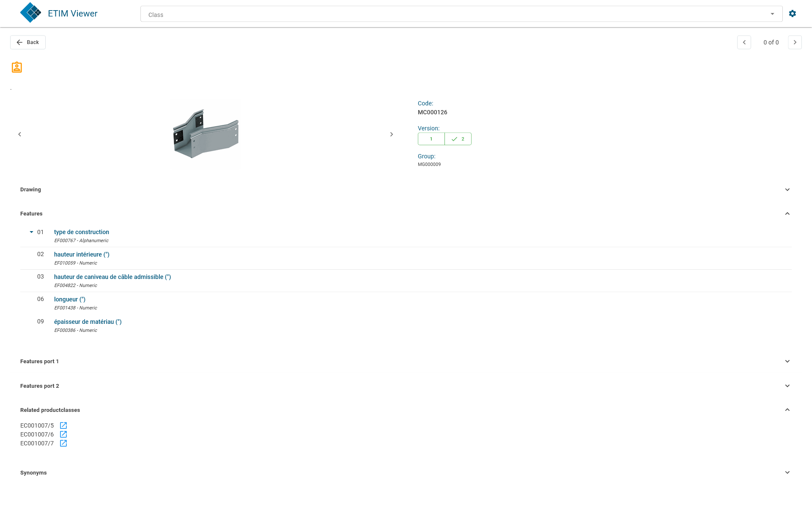
Task: Open 'type de construction' feature
Action: pyautogui.click(x=82, y=232)
